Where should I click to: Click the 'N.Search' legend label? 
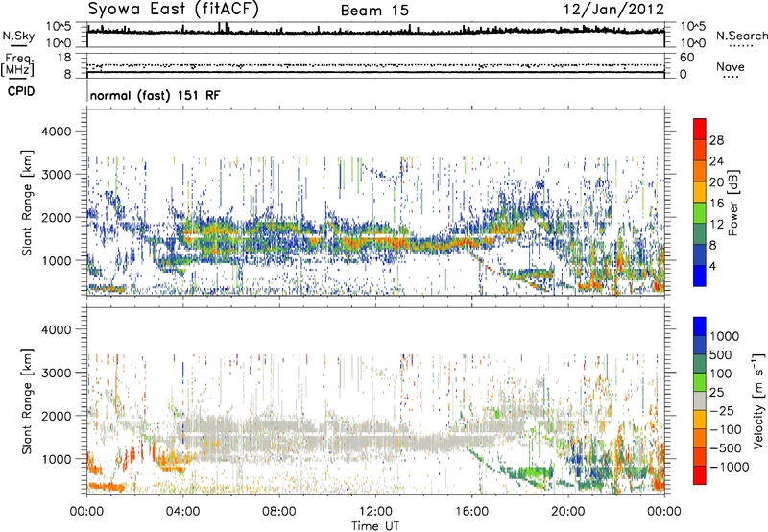click(741, 36)
